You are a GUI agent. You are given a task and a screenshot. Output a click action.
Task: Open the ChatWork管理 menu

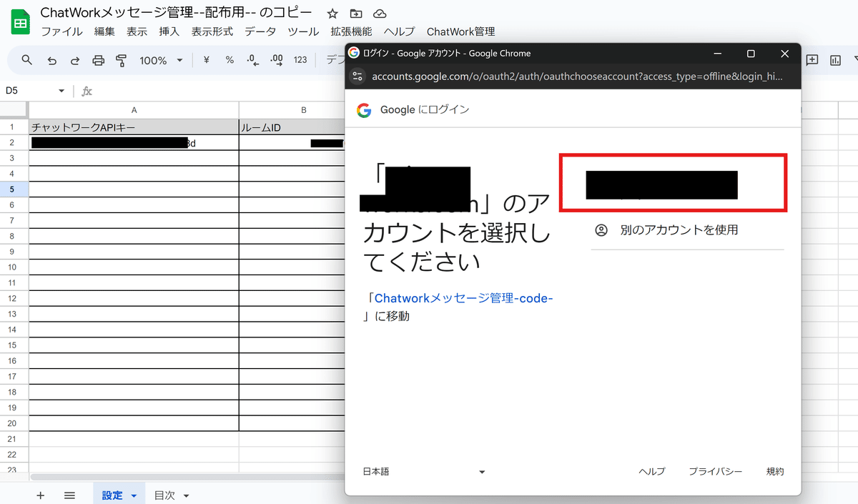pos(461,31)
